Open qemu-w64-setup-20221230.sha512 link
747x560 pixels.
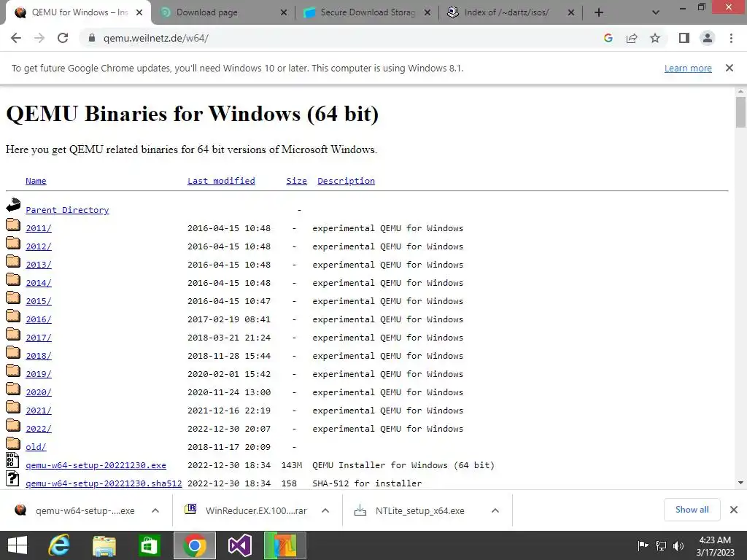pos(104,483)
